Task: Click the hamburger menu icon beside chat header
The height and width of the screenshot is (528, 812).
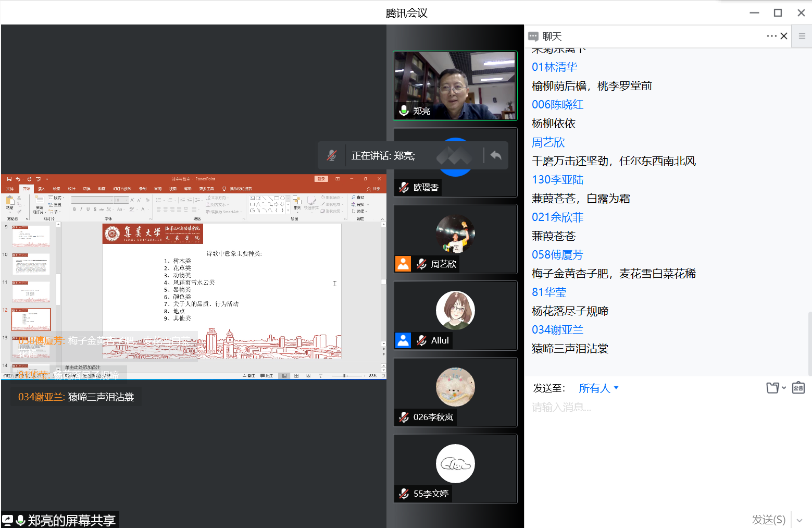Action: click(x=802, y=36)
